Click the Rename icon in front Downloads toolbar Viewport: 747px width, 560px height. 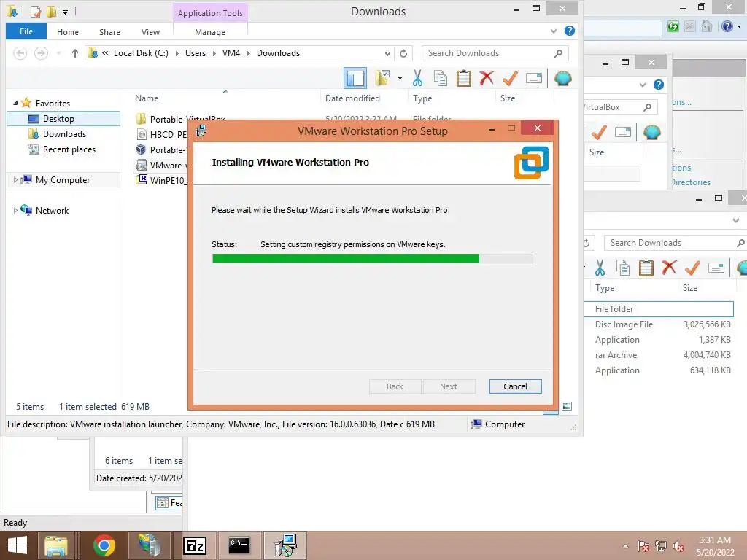click(534, 78)
